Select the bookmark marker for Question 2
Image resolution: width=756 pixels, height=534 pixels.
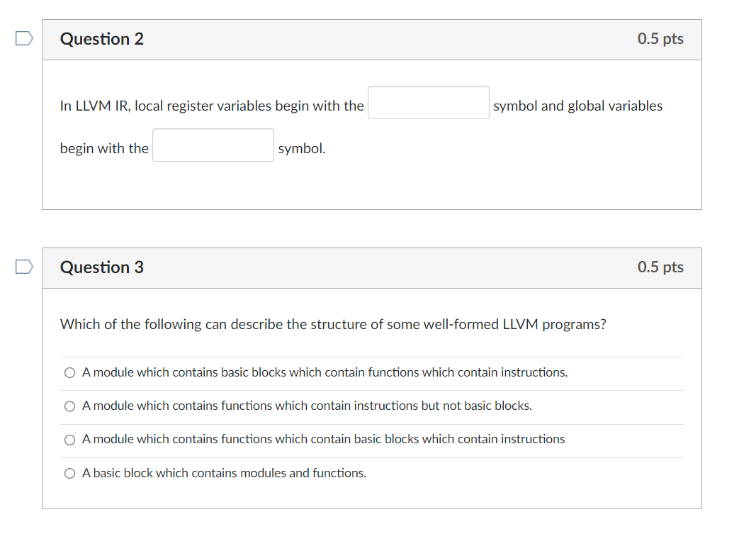[23, 38]
